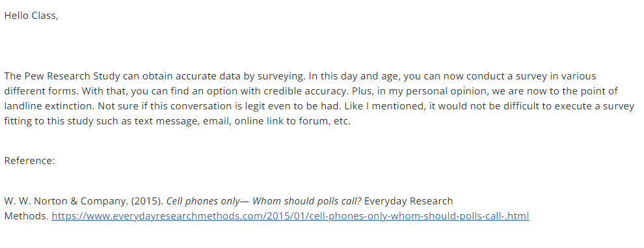This screenshot has width=644, height=248.
Task: Click the "Reference:" heading text
Action: point(29,160)
